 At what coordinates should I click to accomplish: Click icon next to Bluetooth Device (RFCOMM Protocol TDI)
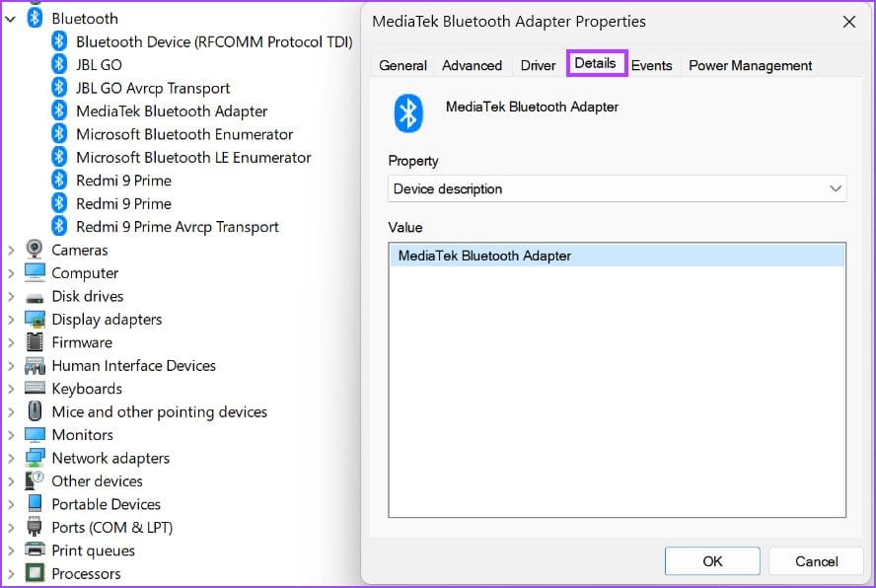(59, 41)
